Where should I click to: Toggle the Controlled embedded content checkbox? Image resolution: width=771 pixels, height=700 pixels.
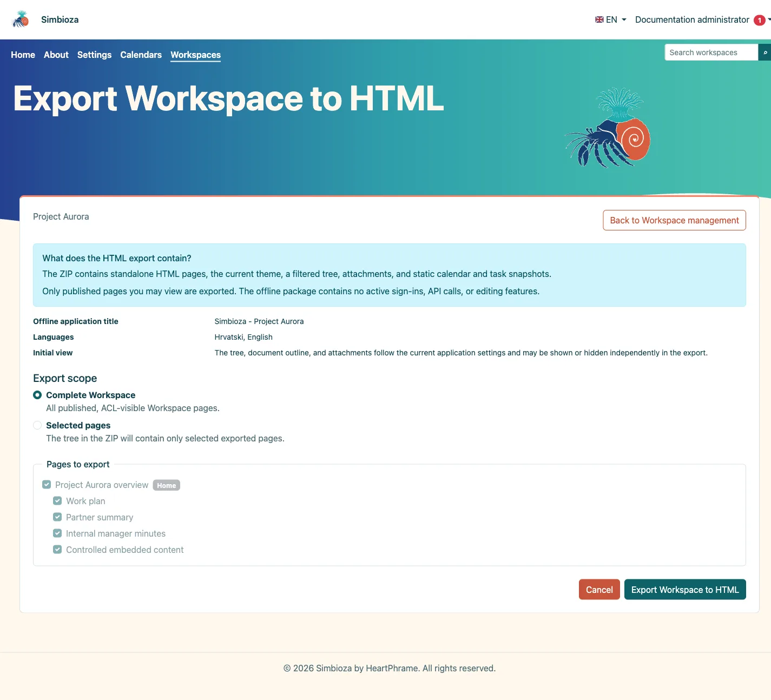57,550
